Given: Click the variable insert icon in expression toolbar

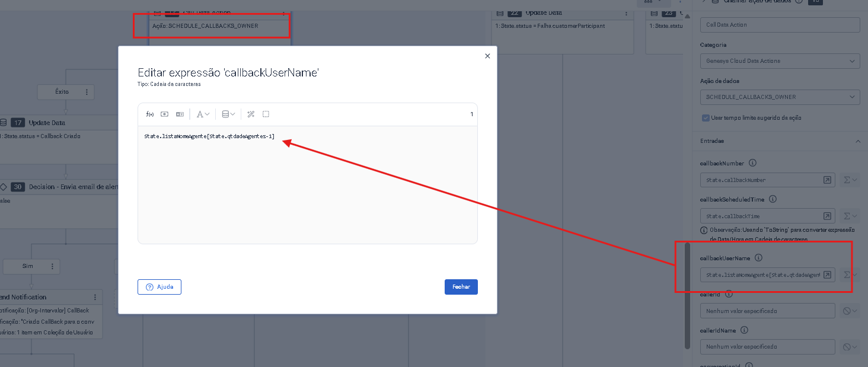Looking at the screenshot, I should tap(165, 114).
